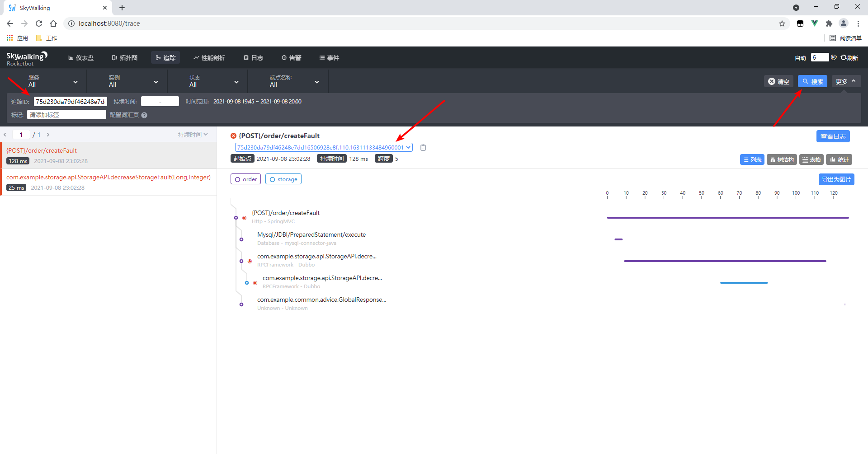Screen dimensions: 868x454
Task: Bookmark this page with star icon
Action: pos(782,23)
